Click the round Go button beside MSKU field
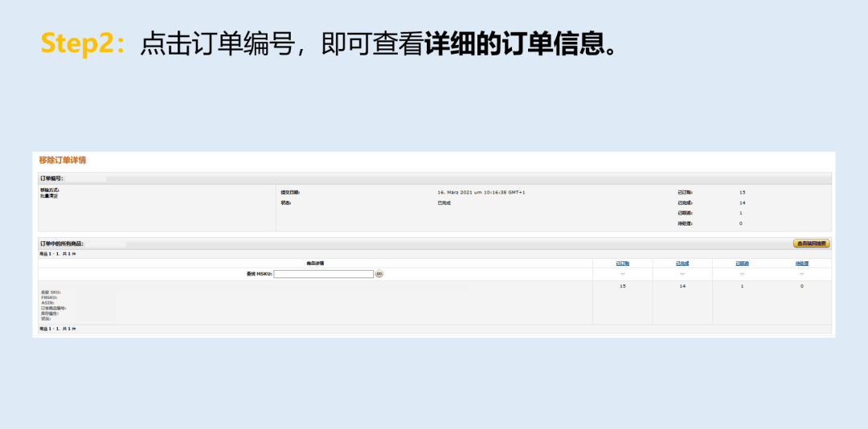 pos(379,274)
